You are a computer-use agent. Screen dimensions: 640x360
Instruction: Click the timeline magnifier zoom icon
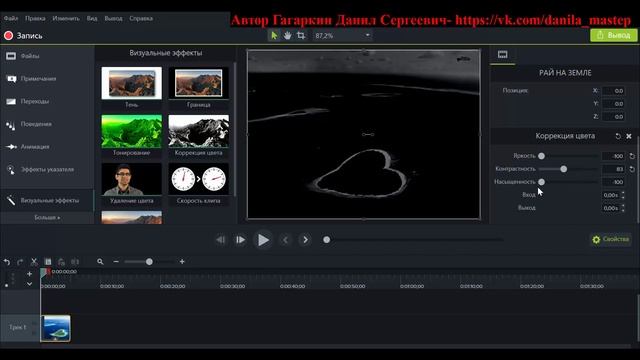click(x=100, y=262)
